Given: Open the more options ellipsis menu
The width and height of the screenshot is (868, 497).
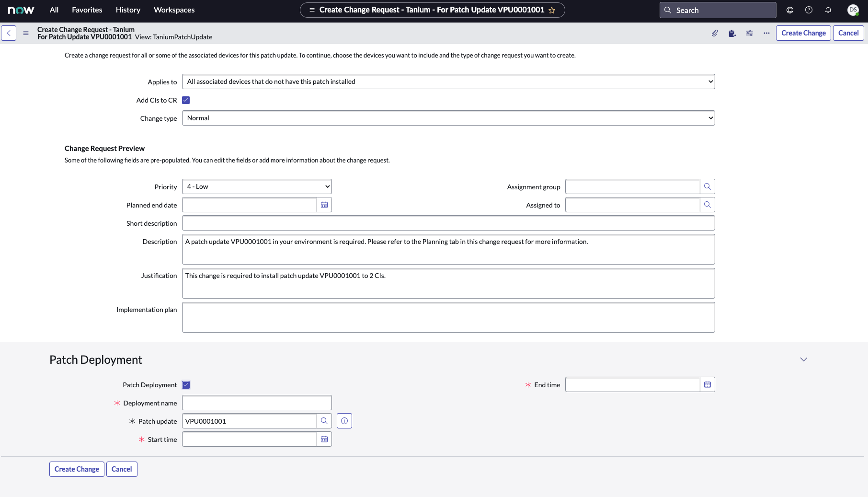Looking at the screenshot, I should (x=766, y=33).
